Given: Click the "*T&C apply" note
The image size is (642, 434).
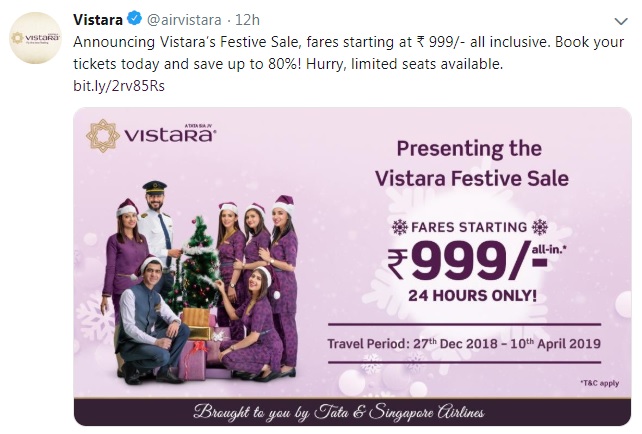Looking at the screenshot, I should pos(598,382).
